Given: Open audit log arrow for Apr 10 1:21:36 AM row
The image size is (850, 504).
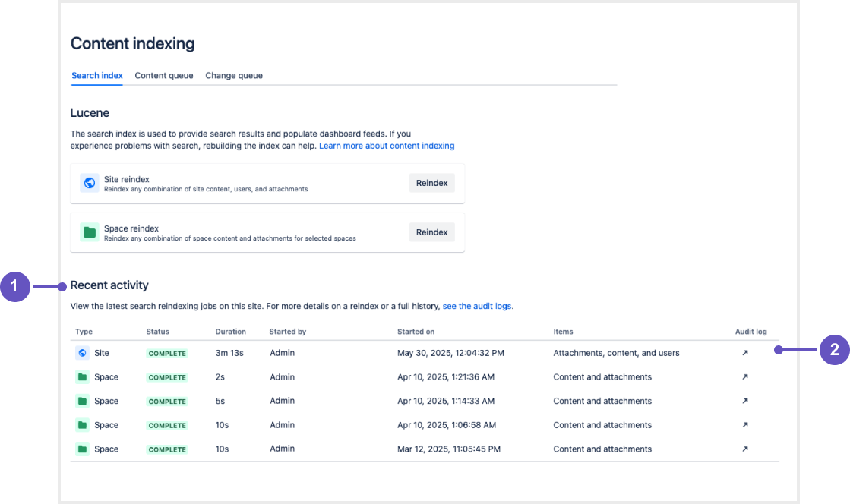Looking at the screenshot, I should (744, 377).
